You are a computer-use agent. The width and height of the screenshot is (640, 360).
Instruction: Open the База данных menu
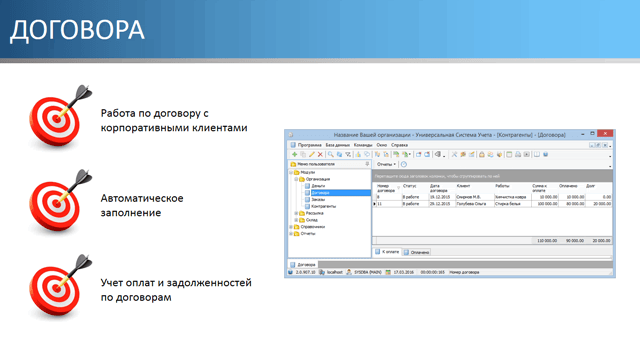coord(338,145)
